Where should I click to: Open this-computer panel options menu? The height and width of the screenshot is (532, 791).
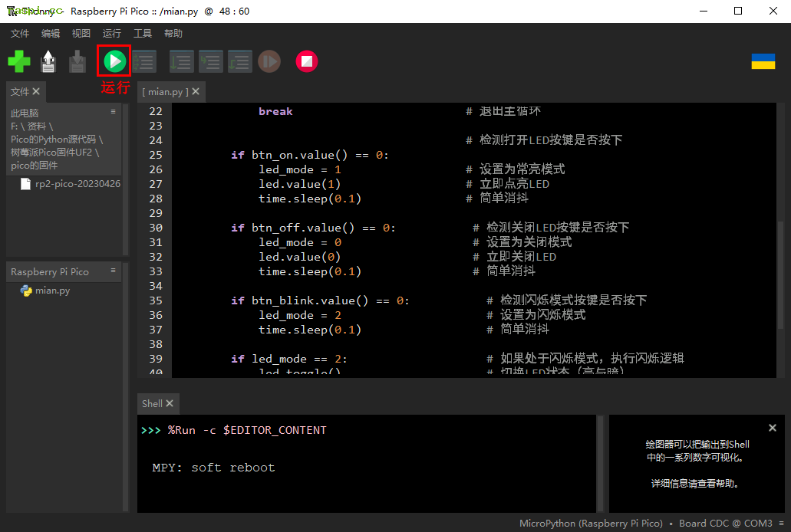click(114, 112)
